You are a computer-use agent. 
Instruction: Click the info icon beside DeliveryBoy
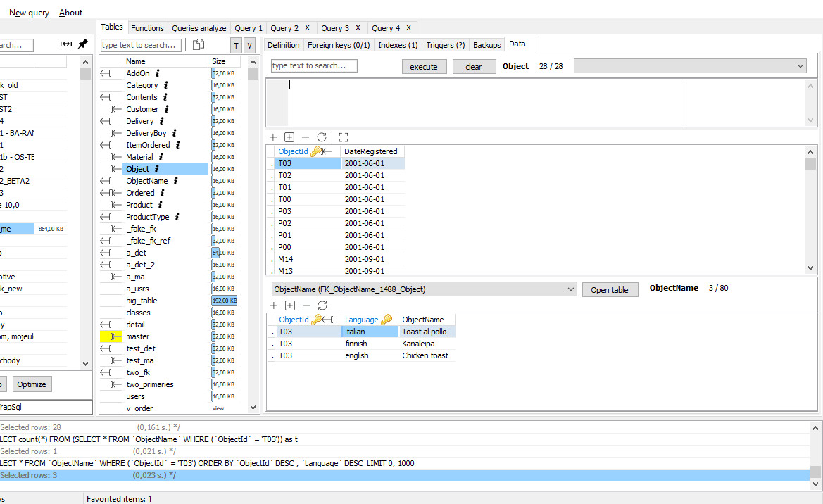(x=175, y=133)
